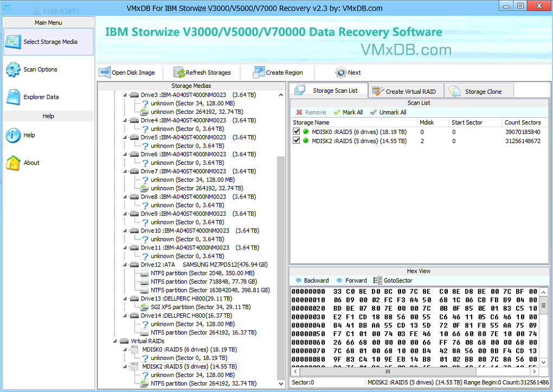The width and height of the screenshot is (553, 392).
Task: Click the red Remove X icon
Action: tap(299, 112)
